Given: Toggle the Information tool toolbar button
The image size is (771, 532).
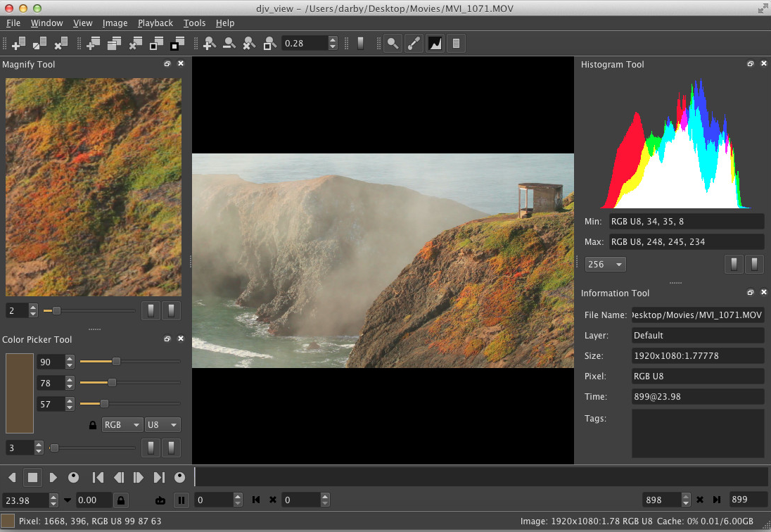Looking at the screenshot, I should pos(456,44).
